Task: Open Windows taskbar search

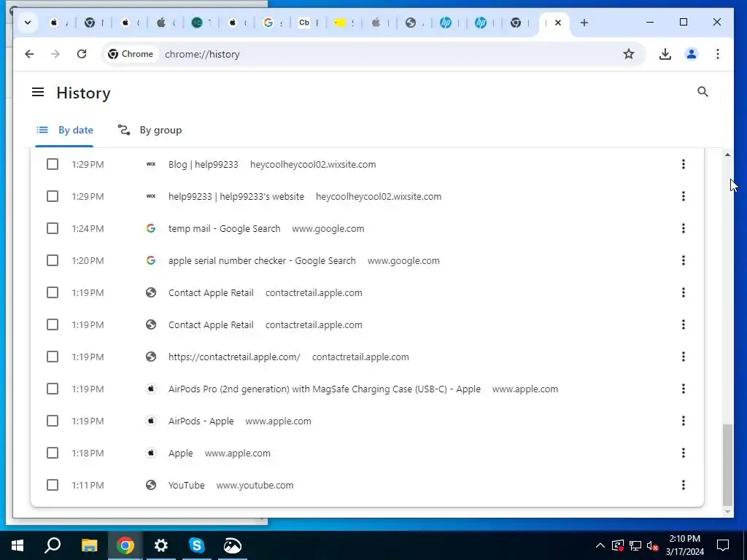Action: click(x=53, y=545)
